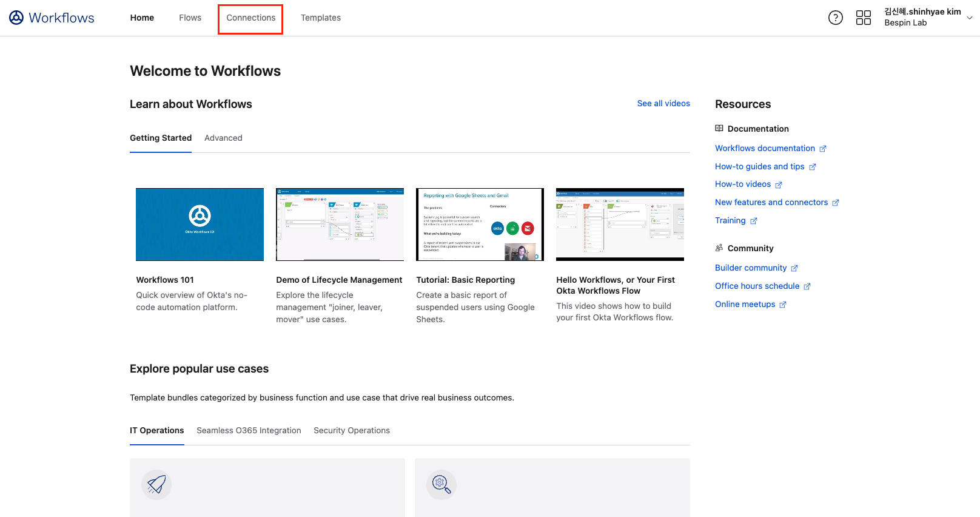Click the rocket icon in use case card
The height and width of the screenshot is (517, 980).
click(156, 484)
